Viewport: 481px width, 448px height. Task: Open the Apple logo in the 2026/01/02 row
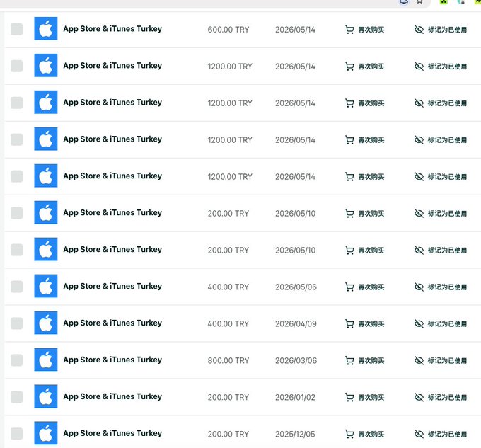point(46,396)
